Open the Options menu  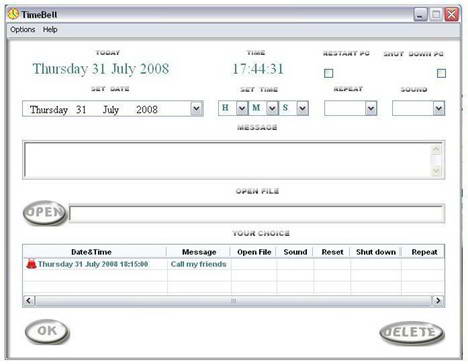coord(22,30)
